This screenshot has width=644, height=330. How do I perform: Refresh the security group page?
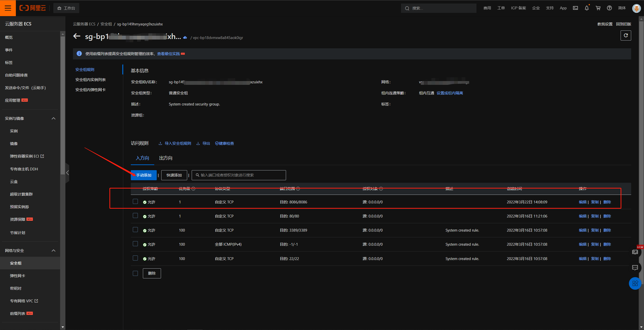pos(626,35)
